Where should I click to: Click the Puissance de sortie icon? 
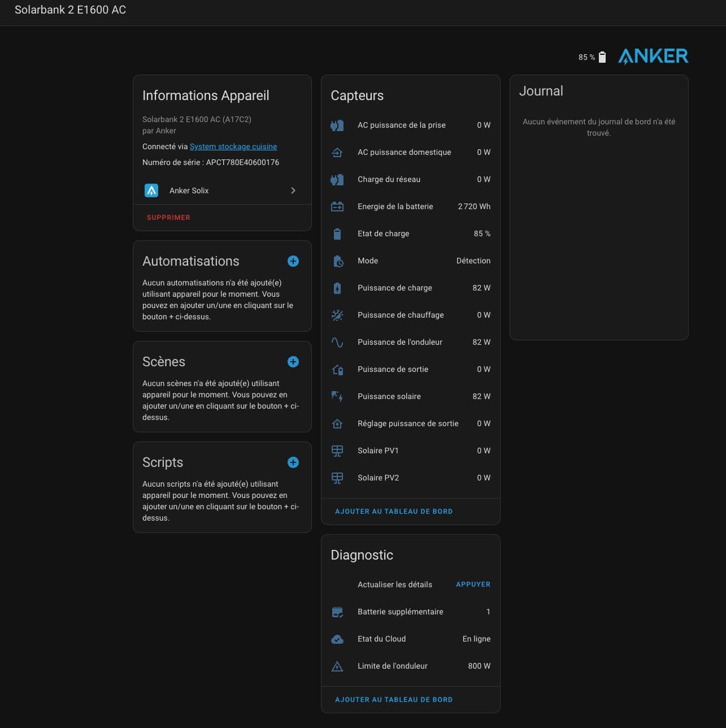coord(337,369)
